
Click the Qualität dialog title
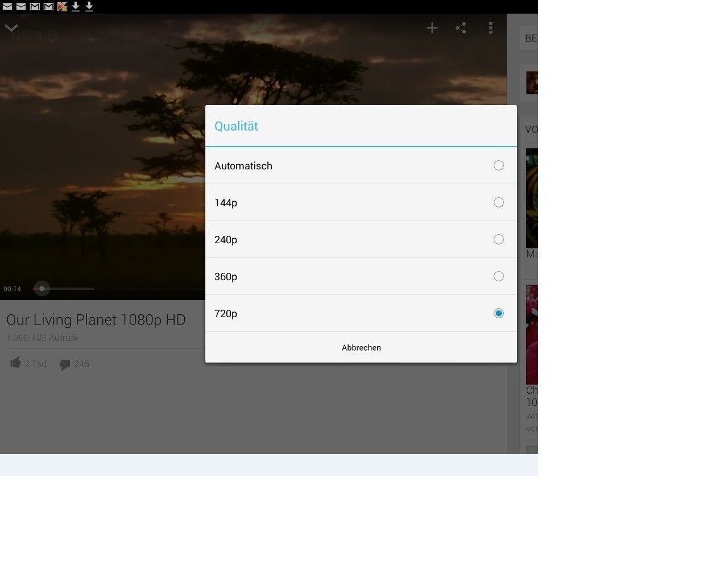pyautogui.click(x=236, y=126)
